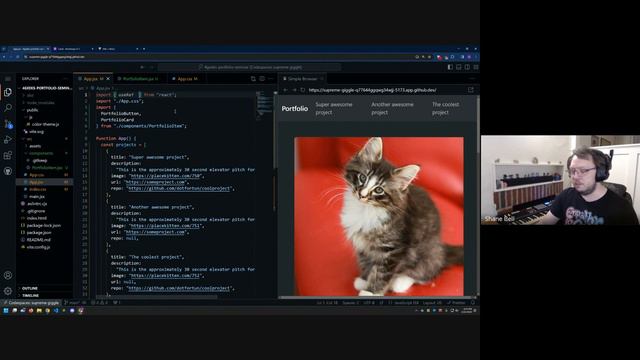Image resolution: width=640 pixels, height=360 pixels.
Task: Toggle primary side bar layout icon
Action: pyautogui.click(x=450, y=67)
